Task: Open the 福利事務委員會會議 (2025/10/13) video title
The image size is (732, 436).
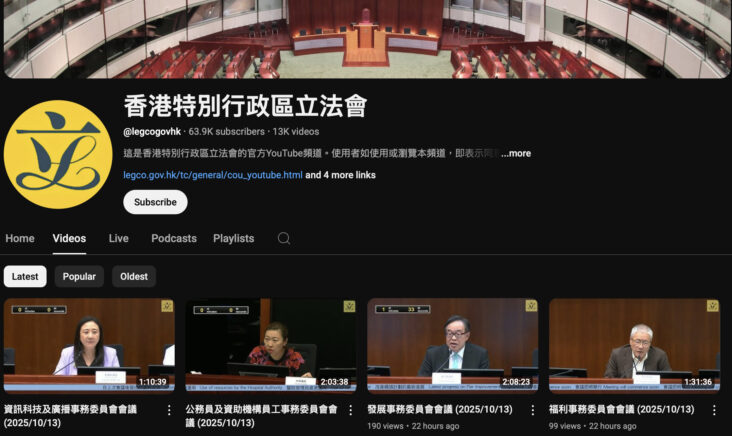Action: (621, 409)
